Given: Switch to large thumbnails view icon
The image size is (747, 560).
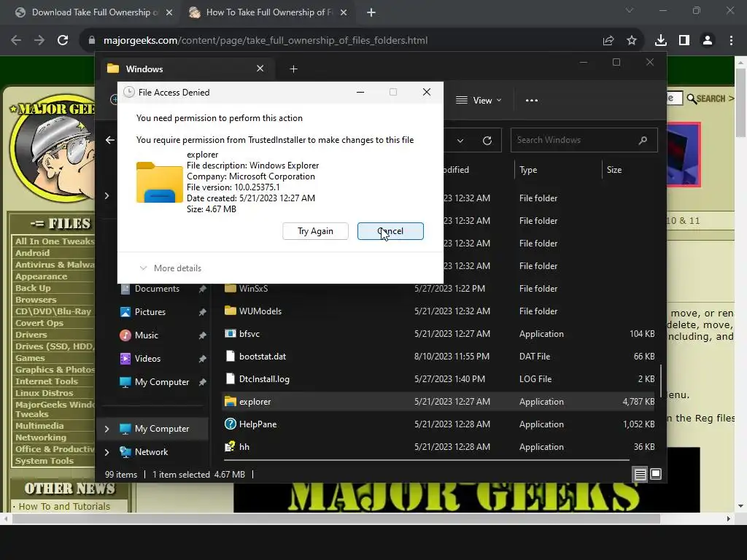Looking at the screenshot, I should pos(656,474).
